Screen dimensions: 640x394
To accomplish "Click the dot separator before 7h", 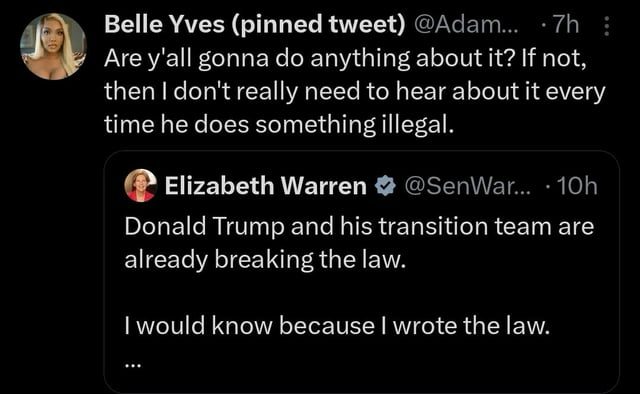I will [543, 25].
